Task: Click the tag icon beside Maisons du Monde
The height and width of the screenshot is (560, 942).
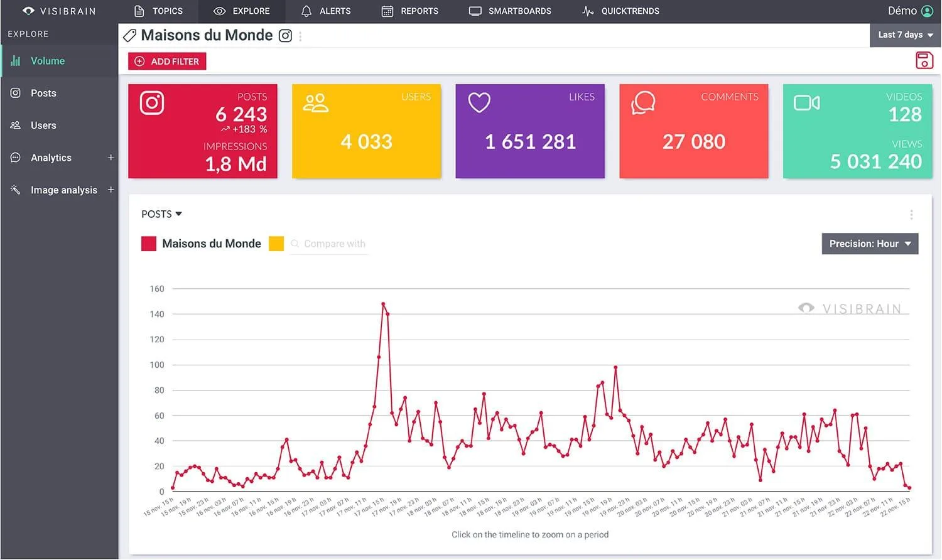Action: (130, 36)
